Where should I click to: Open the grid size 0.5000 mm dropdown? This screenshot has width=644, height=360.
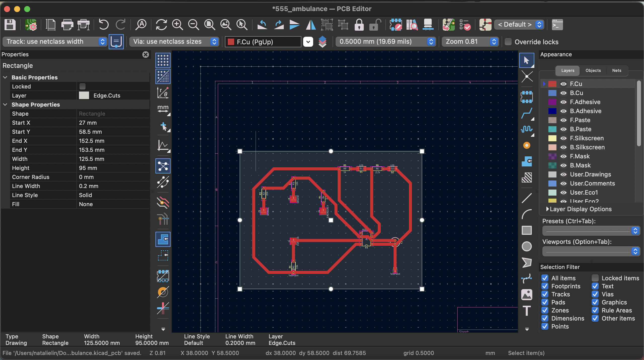tap(386, 42)
